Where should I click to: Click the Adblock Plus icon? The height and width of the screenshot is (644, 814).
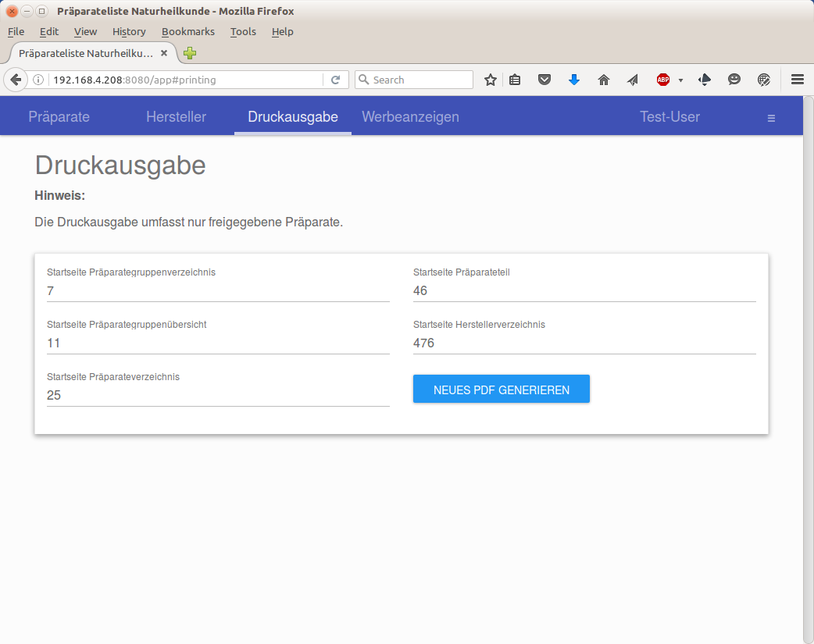pyautogui.click(x=663, y=80)
